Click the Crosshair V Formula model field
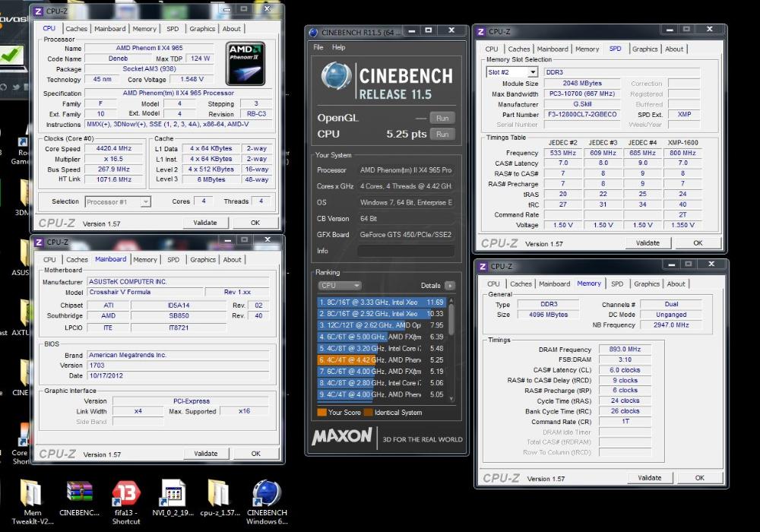The image size is (760, 532). click(144, 292)
